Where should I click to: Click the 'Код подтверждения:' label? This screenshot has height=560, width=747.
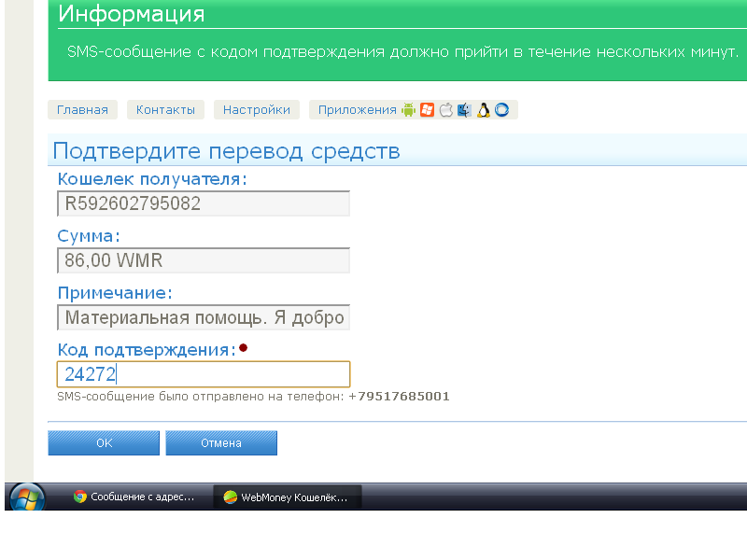point(147,350)
